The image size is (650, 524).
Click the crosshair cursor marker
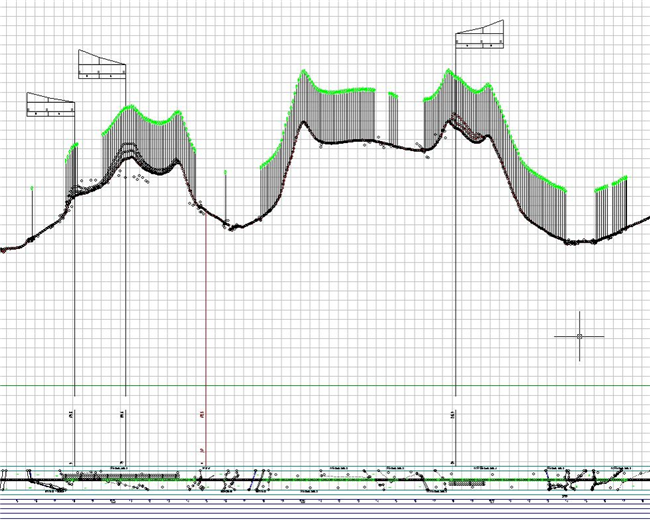pyautogui.click(x=579, y=337)
